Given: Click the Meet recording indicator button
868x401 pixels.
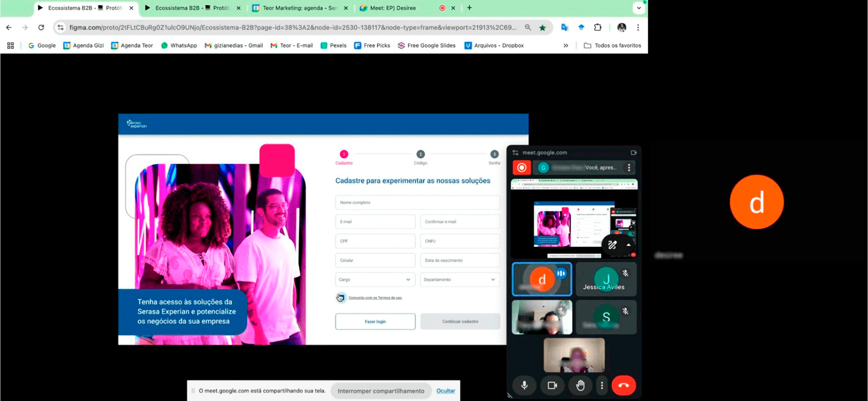Looking at the screenshot, I should point(522,168).
